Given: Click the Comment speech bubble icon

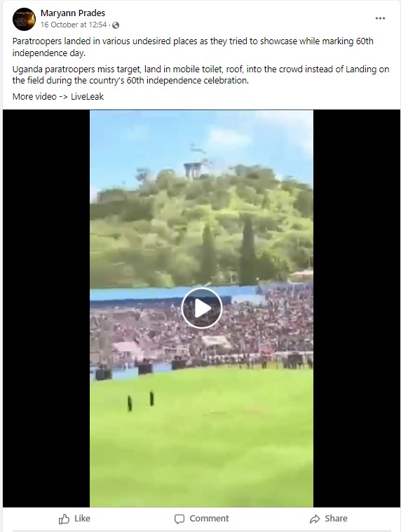Looking at the screenshot, I should [x=179, y=519].
